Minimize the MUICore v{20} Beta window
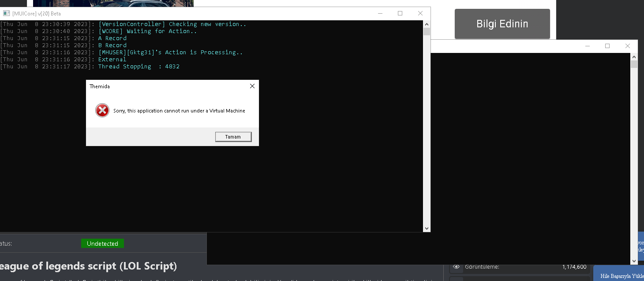644x281 pixels. pyautogui.click(x=380, y=13)
